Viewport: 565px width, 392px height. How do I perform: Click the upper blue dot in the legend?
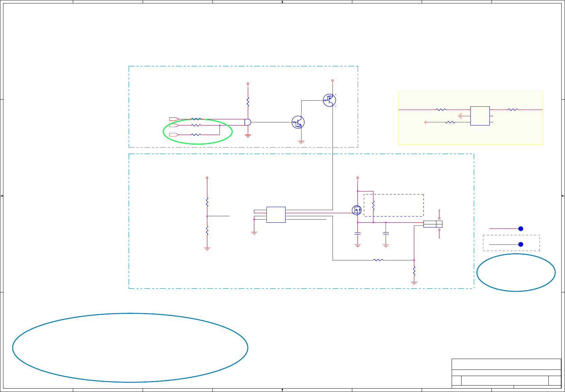pos(520,229)
